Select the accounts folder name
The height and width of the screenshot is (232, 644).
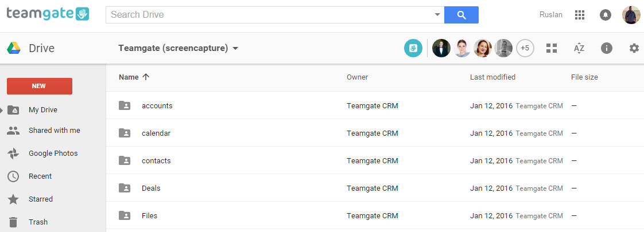[157, 106]
